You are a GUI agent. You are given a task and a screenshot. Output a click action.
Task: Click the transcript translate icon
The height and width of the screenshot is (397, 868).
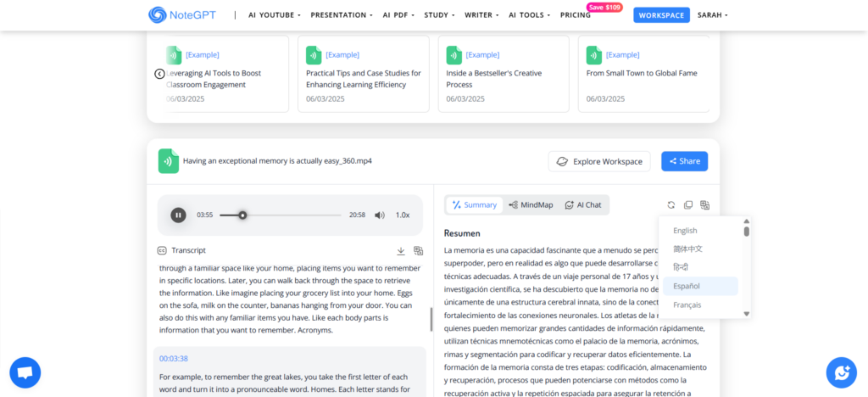(418, 251)
